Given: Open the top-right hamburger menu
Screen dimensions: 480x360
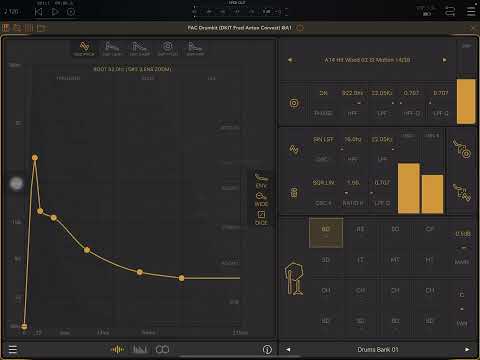Looking at the screenshot, I should [471, 11].
